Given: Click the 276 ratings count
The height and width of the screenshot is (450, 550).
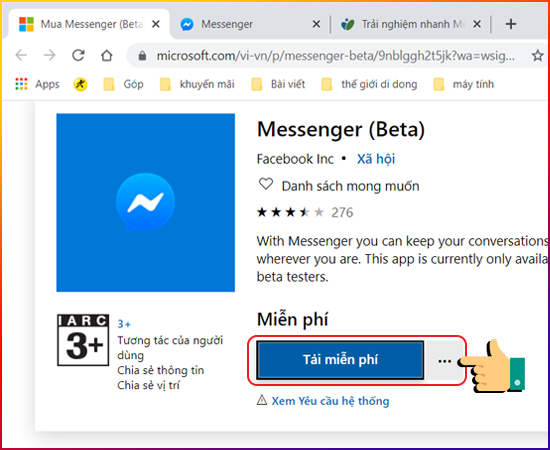Looking at the screenshot, I should pos(342,212).
